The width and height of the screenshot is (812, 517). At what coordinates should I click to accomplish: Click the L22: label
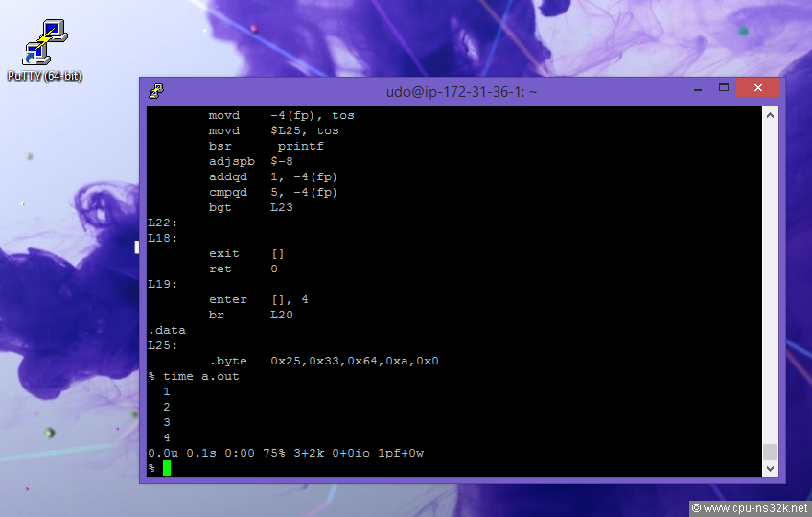pos(163,223)
